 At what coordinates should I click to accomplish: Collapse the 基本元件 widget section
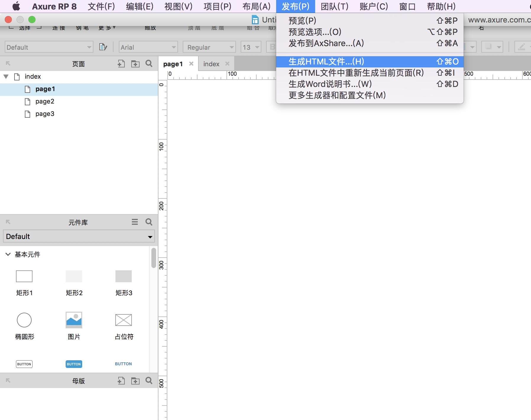(x=8, y=254)
